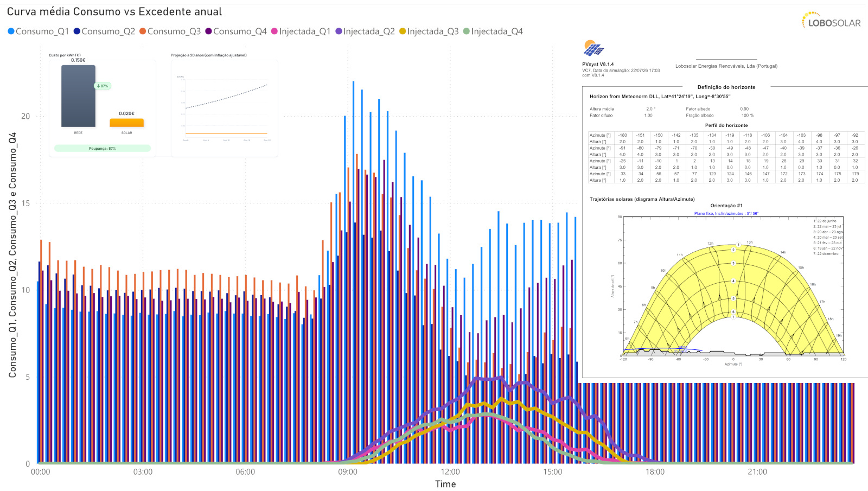Viewport: 868px width, 491px height.
Task: Click the chart title Curva média Consumo vs Excedente anual
Action: pos(114,11)
